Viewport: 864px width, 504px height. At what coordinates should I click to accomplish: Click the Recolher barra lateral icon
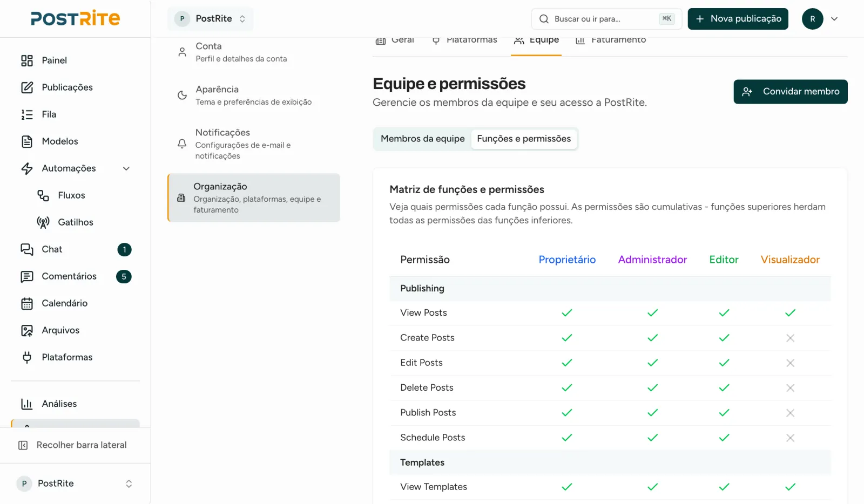coord(23,445)
